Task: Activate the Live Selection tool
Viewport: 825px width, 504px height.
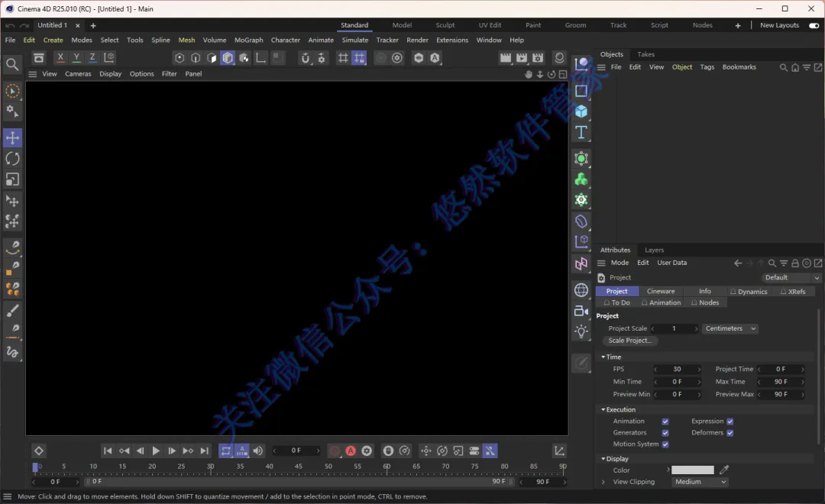Action: (x=13, y=92)
